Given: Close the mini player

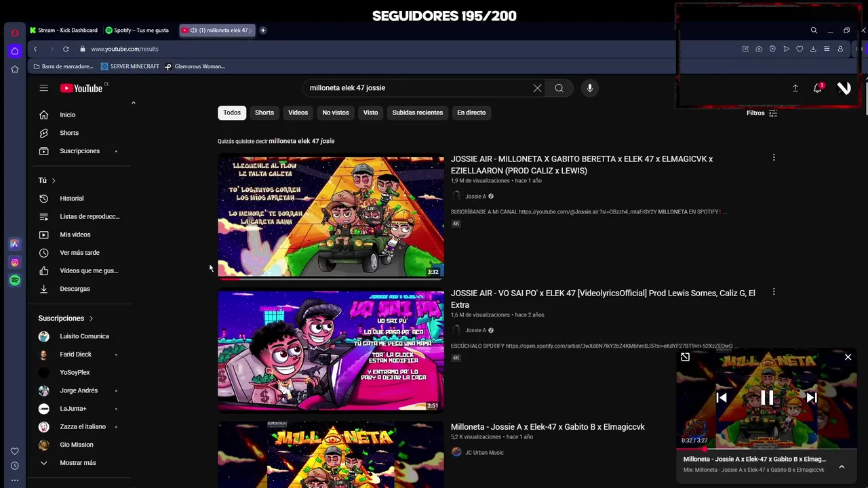Looking at the screenshot, I should tap(848, 357).
